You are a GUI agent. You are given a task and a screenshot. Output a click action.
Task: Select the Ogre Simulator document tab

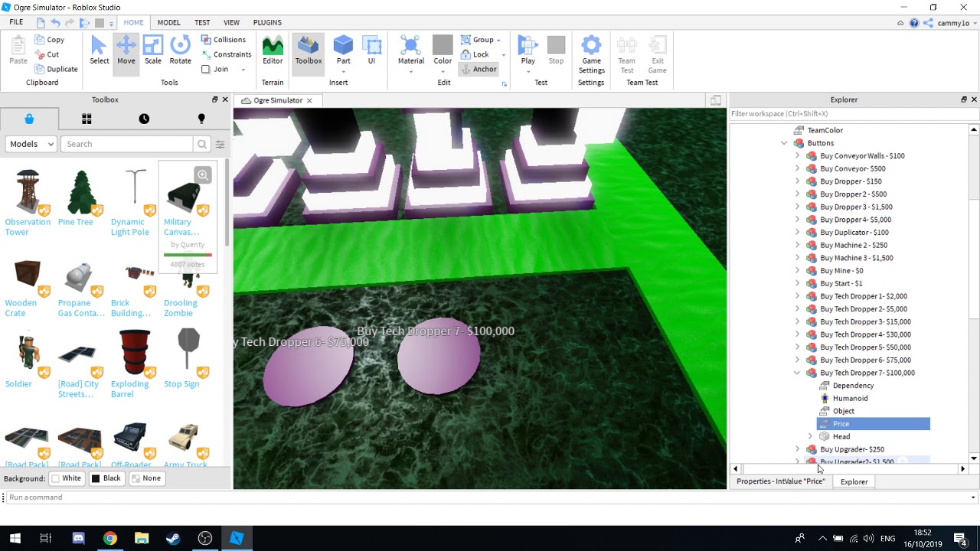coord(277,100)
